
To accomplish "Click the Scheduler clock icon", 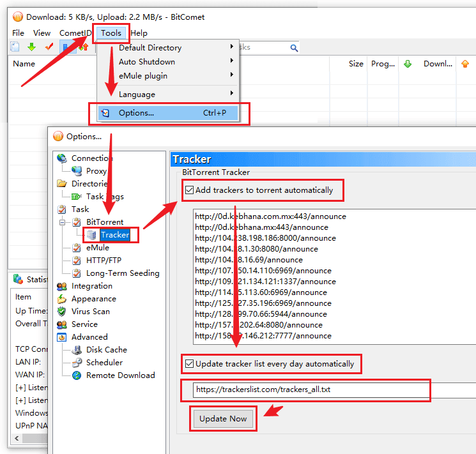I will coord(76,363).
